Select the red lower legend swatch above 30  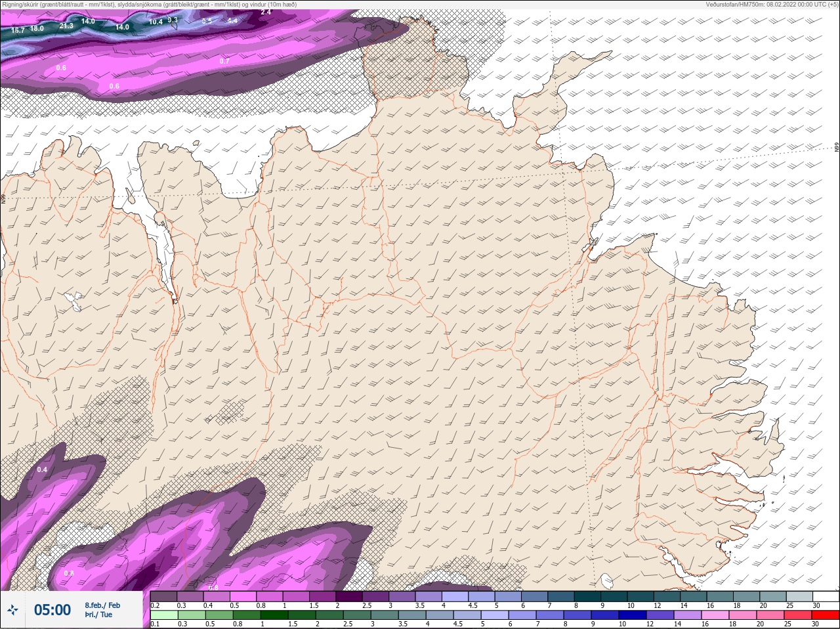pyautogui.click(x=826, y=615)
